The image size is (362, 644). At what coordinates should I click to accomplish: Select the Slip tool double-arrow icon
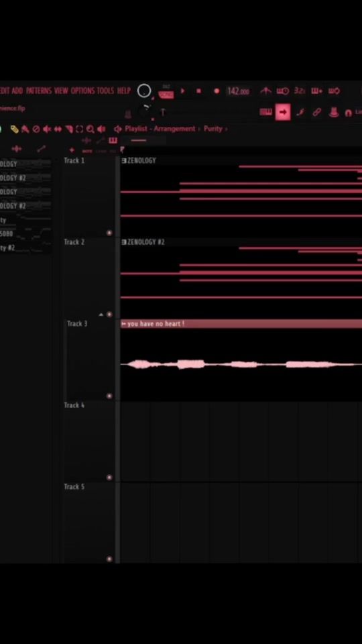coord(58,129)
